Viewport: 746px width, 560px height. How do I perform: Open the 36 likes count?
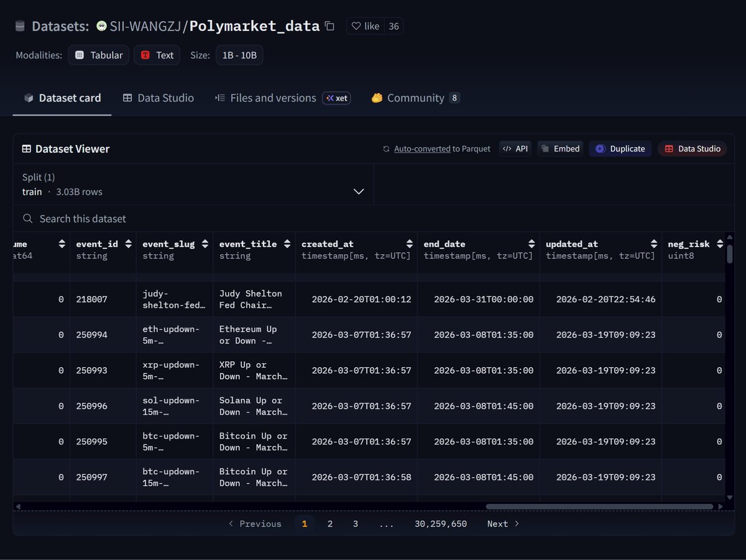394,26
